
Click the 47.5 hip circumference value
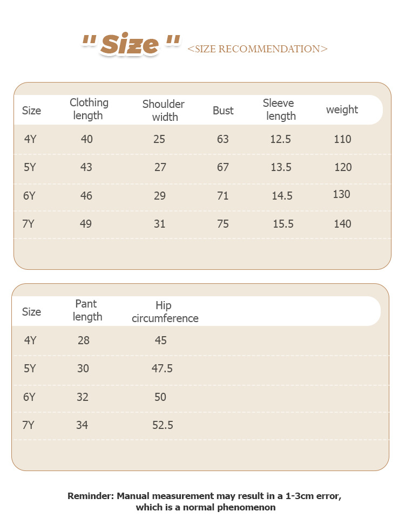point(162,369)
